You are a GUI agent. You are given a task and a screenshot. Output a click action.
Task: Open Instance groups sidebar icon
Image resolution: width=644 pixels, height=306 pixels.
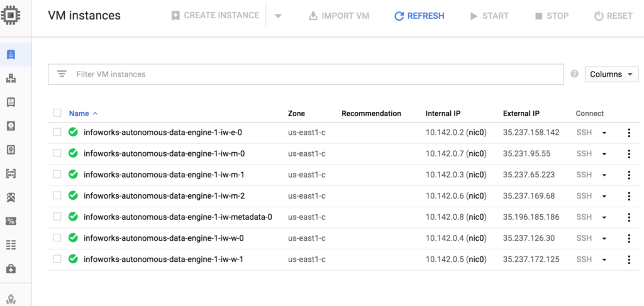[x=11, y=79]
